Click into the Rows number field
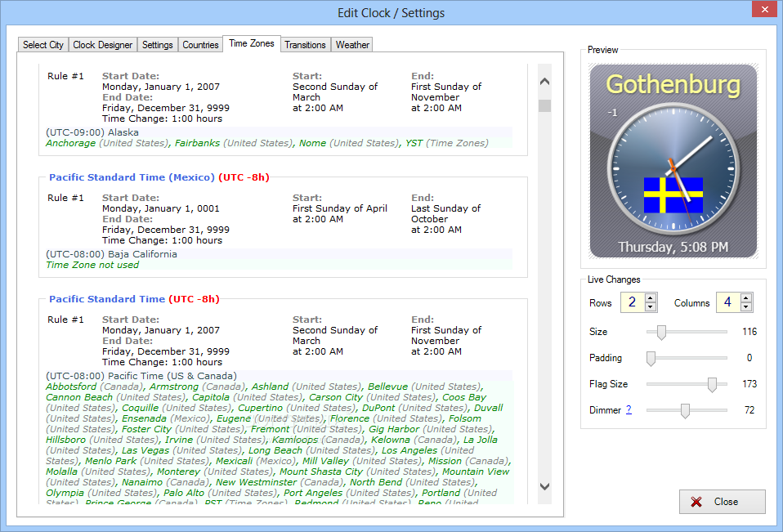The image size is (783, 532). (x=633, y=302)
